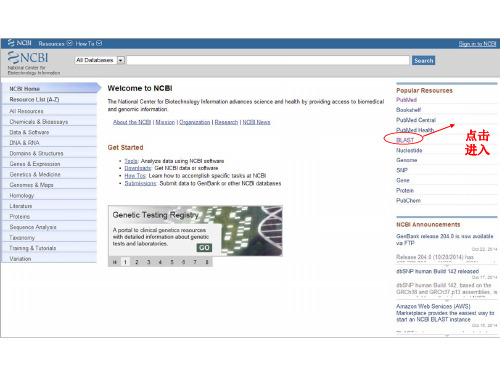
Task: Select Resource List (A-Z) sidebar entry
Action: (34, 99)
